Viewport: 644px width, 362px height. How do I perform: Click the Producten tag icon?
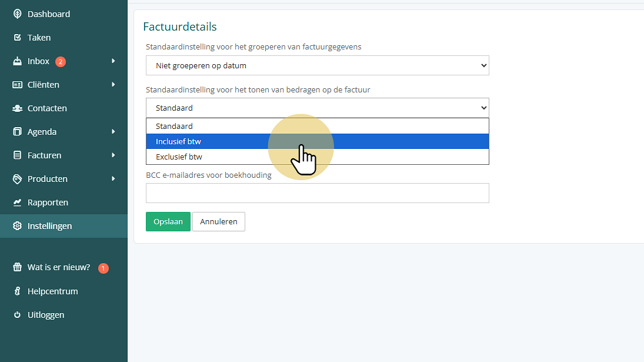pos(17,179)
